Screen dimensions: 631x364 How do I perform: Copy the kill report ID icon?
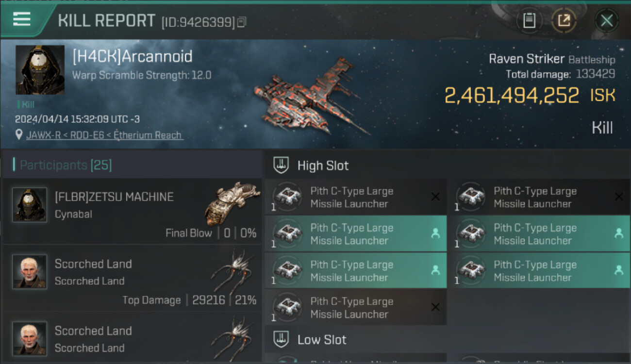[242, 22]
